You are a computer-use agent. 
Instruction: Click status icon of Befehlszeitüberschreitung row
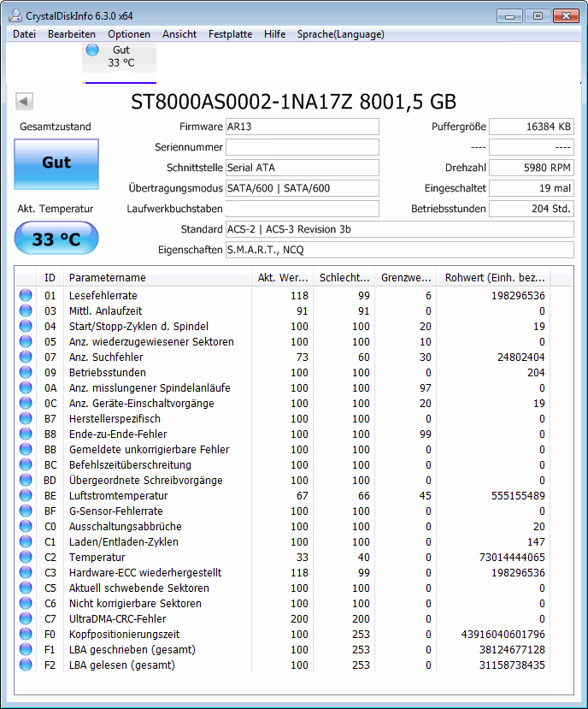(26, 464)
